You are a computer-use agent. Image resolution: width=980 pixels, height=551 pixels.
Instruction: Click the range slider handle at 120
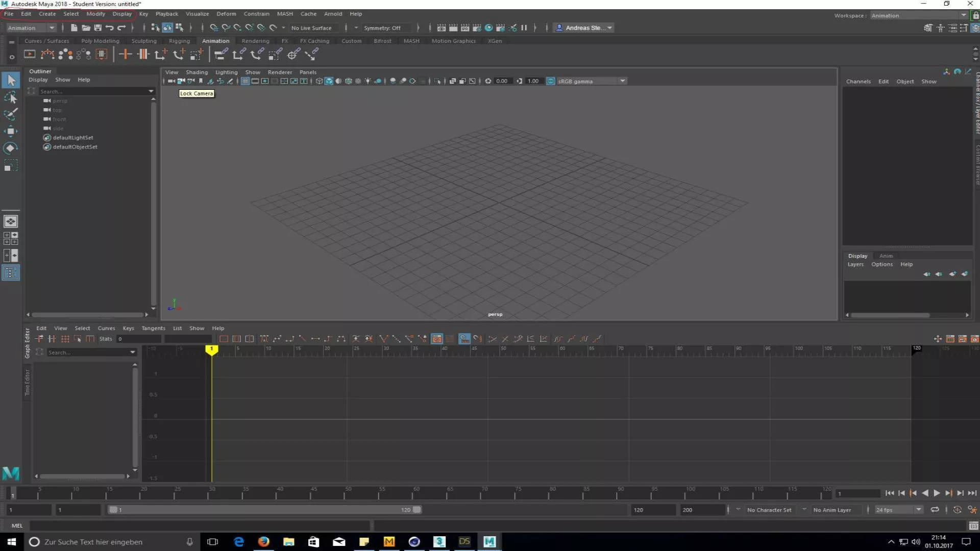pos(417,510)
